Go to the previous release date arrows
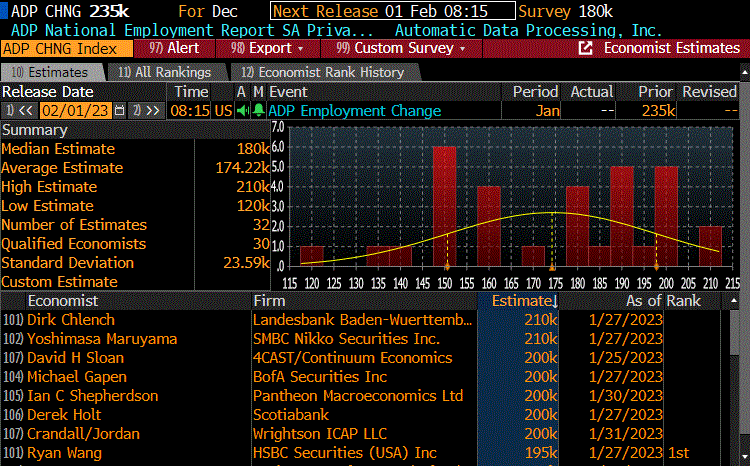 (21, 111)
